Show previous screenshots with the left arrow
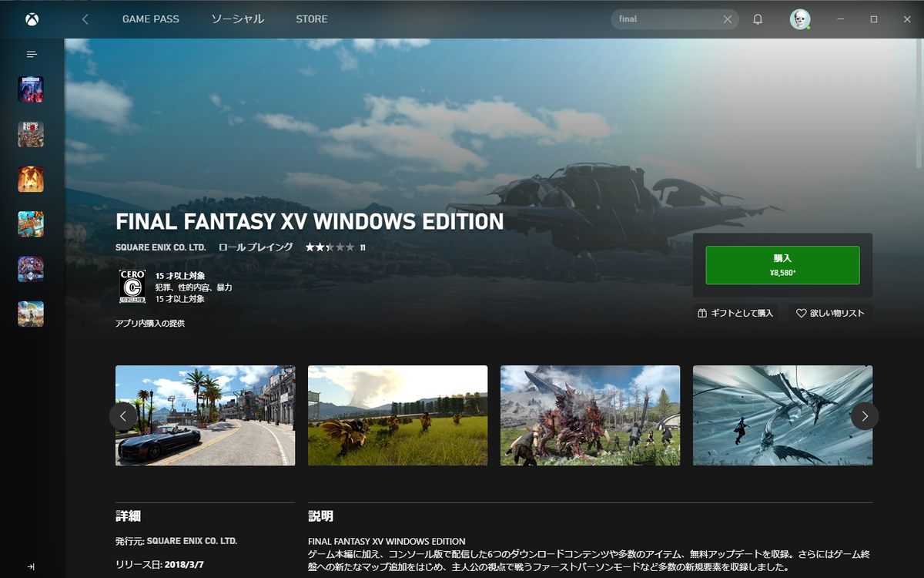 click(x=123, y=416)
